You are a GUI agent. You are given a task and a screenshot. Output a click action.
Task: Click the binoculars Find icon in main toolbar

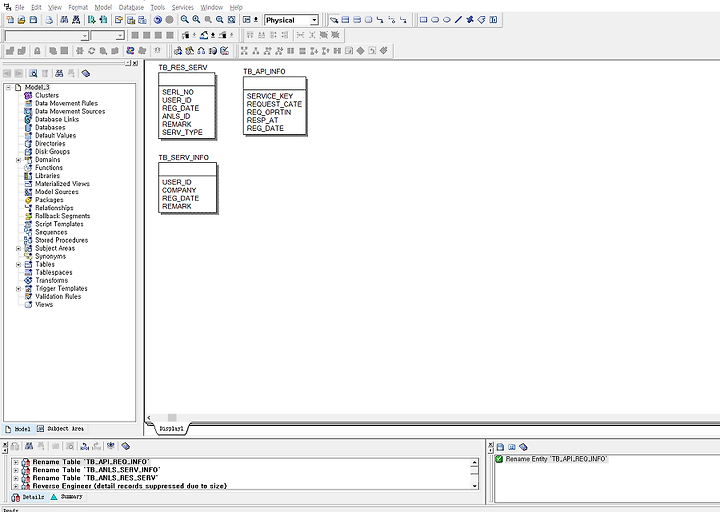64,20
